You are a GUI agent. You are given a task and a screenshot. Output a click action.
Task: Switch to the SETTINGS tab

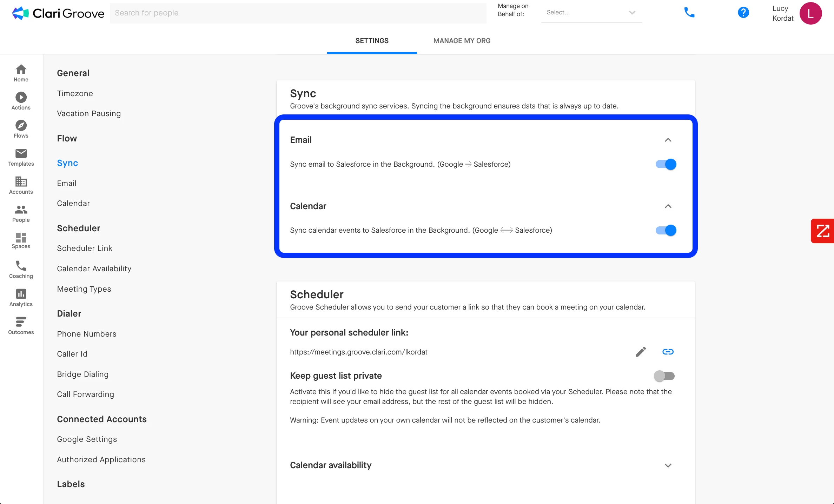(x=372, y=41)
